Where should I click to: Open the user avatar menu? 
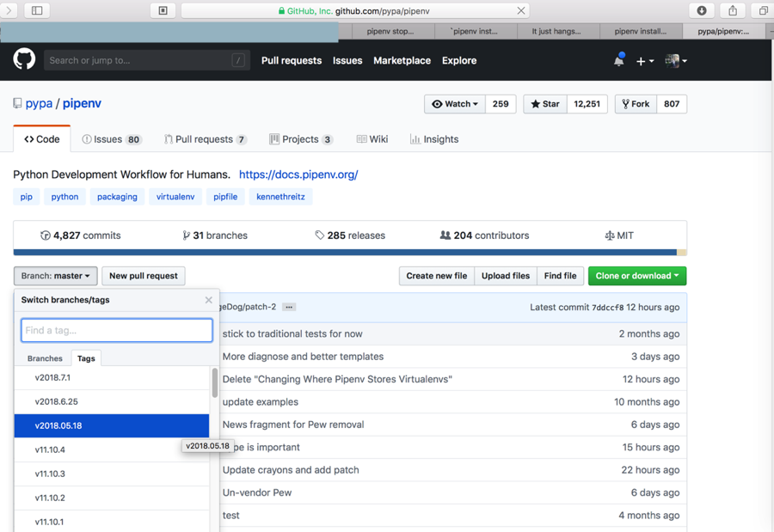(x=676, y=61)
